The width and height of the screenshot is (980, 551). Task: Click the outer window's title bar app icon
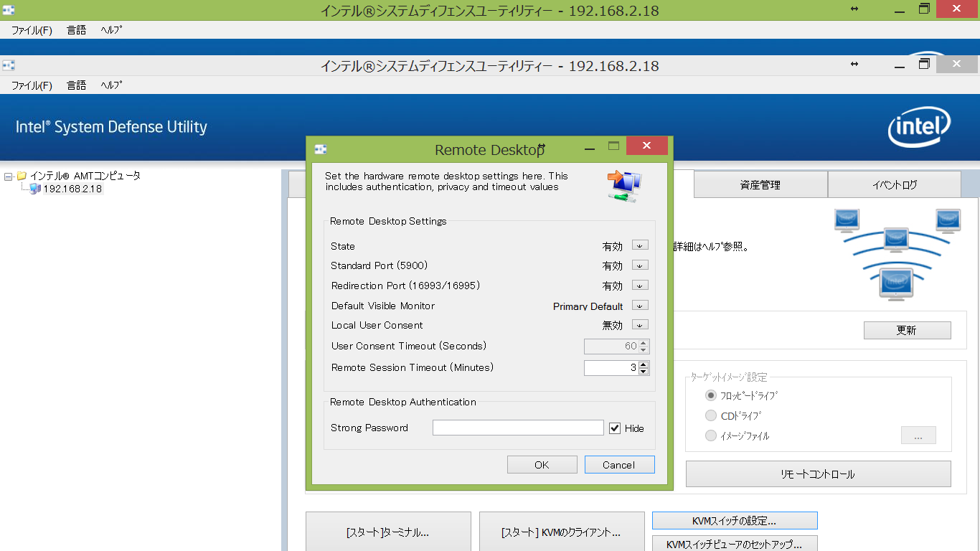click(x=9, y=10)
